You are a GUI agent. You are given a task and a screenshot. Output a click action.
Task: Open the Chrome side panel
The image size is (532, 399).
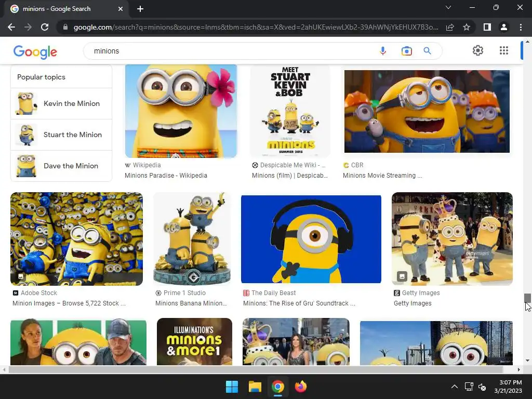487,27
